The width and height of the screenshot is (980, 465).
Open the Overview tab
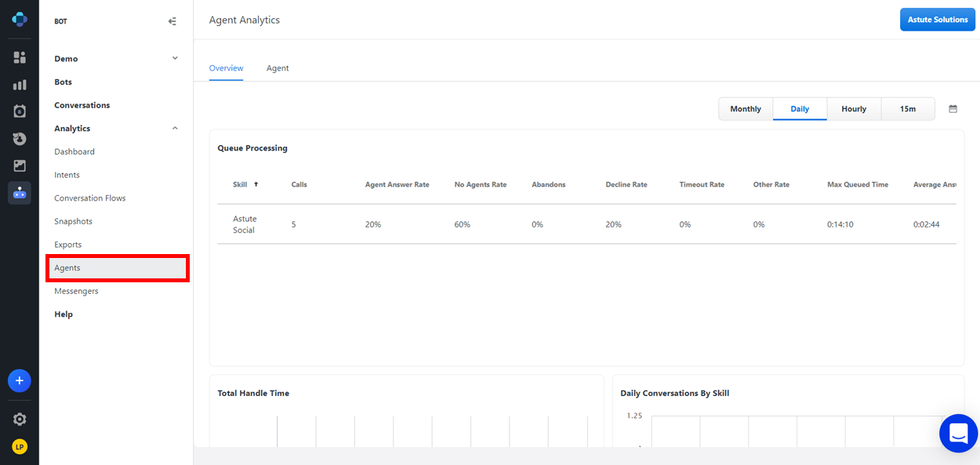pyautogui.click(x=226, y=68)
